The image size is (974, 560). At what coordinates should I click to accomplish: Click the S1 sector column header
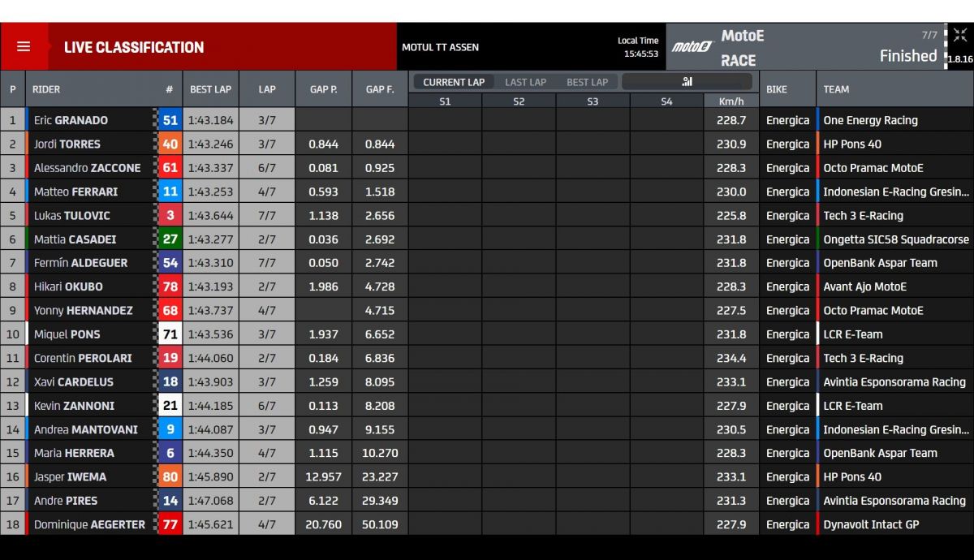click(445, 101)
